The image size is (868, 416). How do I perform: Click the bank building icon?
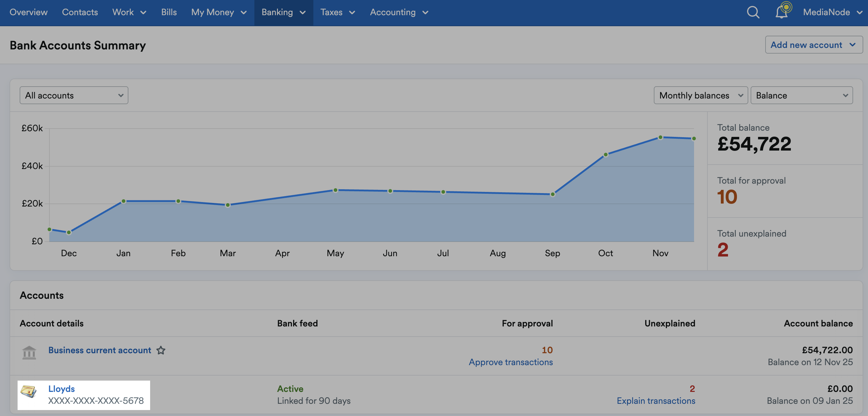[x=29, y=352]
